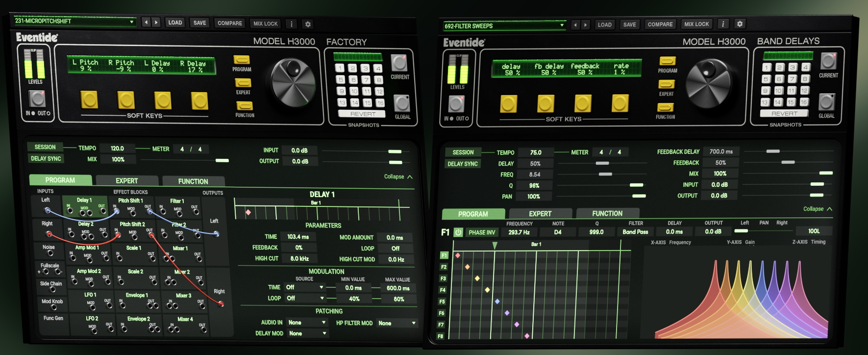Click Mix Lock in Band Delays header
Screen dimensions: 868x355
coord(696,24)
